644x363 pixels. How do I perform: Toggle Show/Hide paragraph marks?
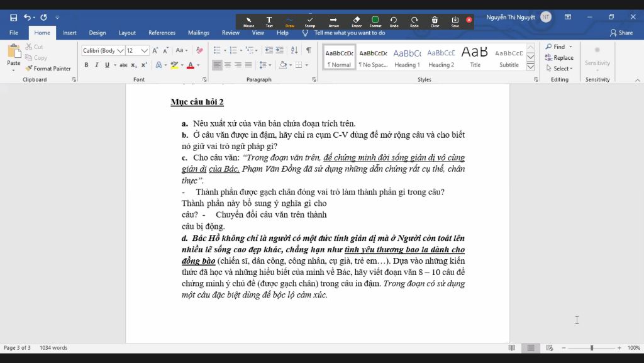coord(308,50)
